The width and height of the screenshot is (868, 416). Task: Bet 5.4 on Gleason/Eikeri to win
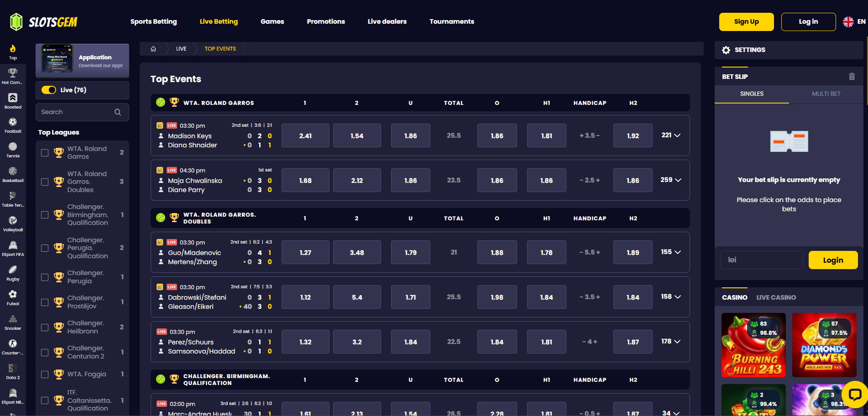coord(357,297)
